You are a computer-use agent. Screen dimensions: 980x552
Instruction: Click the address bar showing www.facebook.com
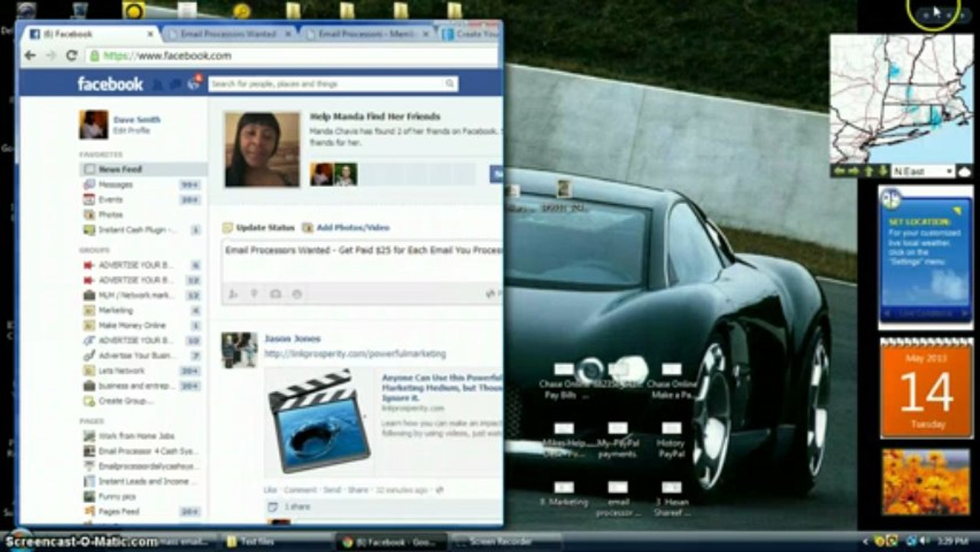tap(291, 55)
